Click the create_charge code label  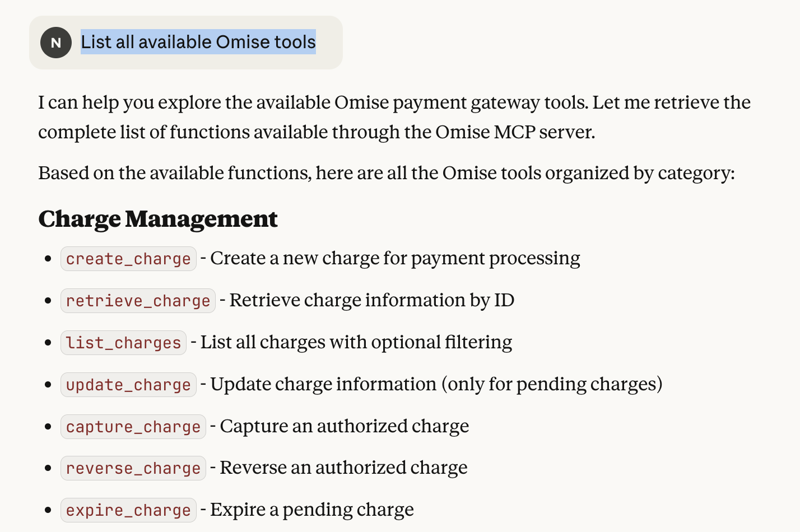(x=128, y=259)
